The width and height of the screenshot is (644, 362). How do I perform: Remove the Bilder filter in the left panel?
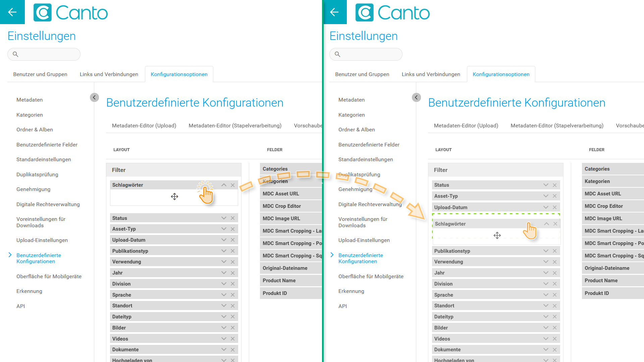click(233, 328)
